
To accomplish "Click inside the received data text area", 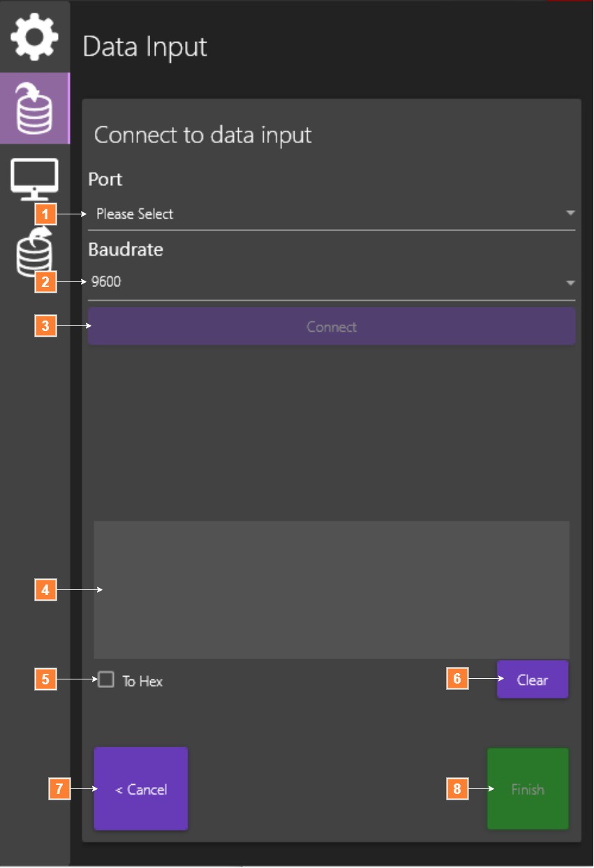I will coord(332,589).
